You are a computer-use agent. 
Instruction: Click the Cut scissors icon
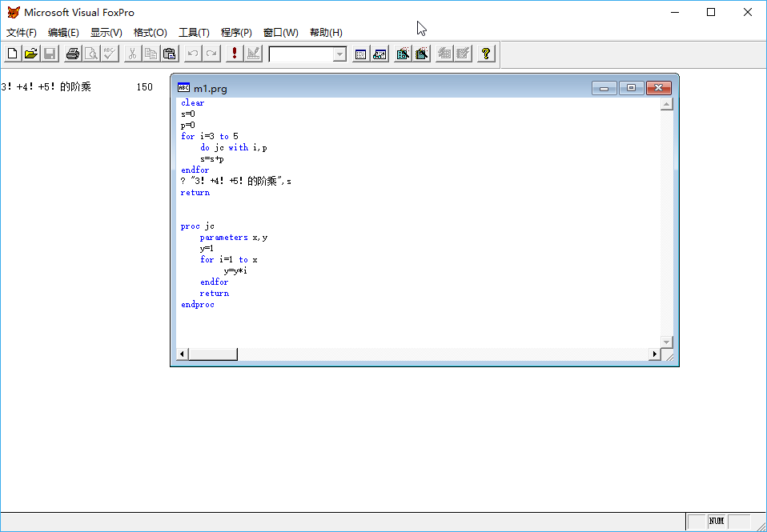pyautogui.click(x=133, y=54)
